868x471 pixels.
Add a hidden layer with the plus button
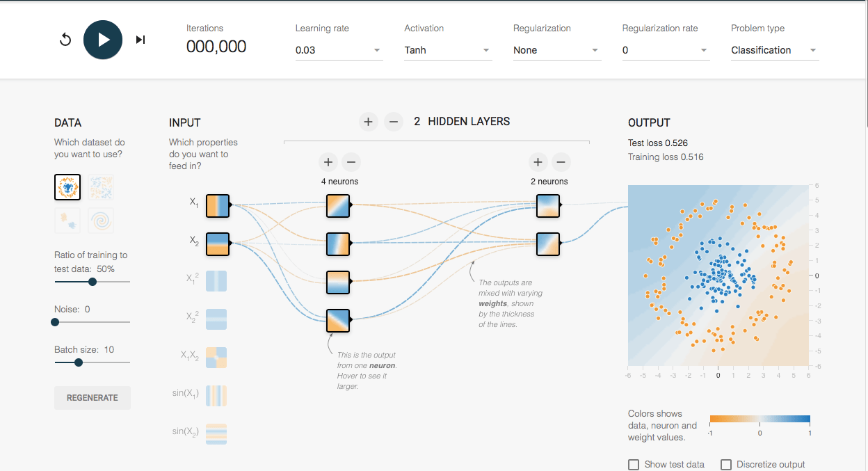pos(368,122)
